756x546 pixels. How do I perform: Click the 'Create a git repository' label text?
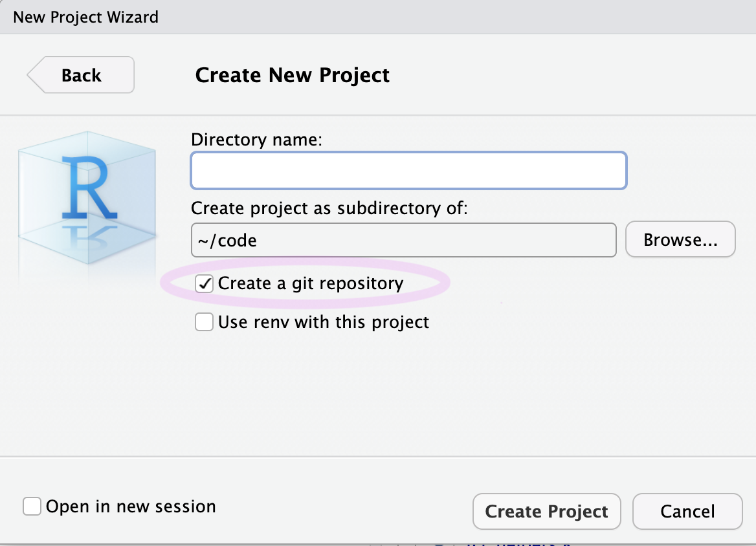(x=310, y=283)
